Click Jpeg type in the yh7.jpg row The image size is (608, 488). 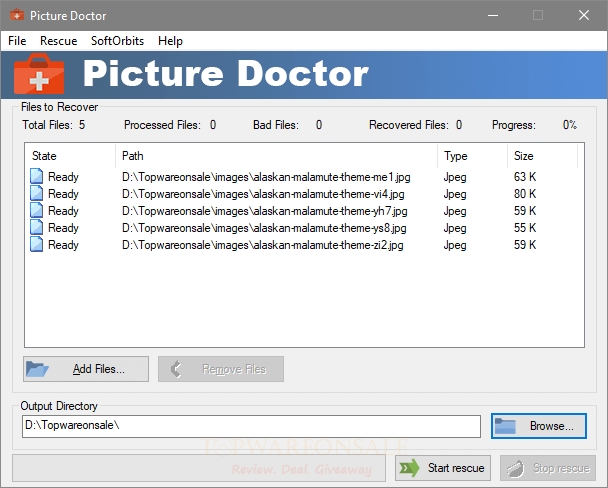pyautogui.click(x=455, y=211)
